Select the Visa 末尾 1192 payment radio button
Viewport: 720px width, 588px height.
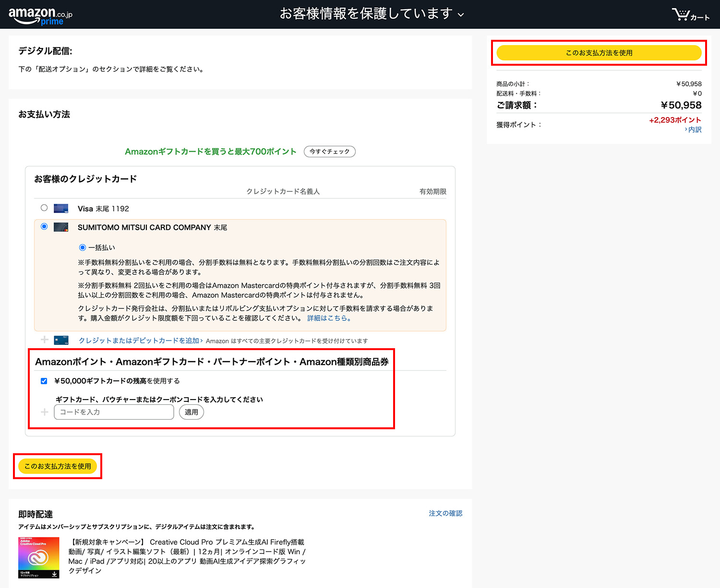pos(44,208)
